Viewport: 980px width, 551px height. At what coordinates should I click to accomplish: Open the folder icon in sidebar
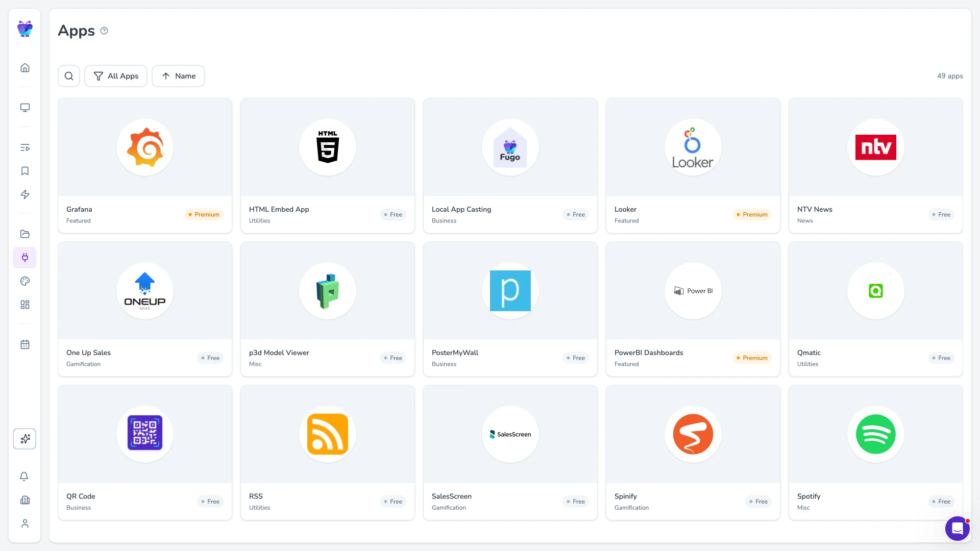pyautogui.click(x=24, y=234)
